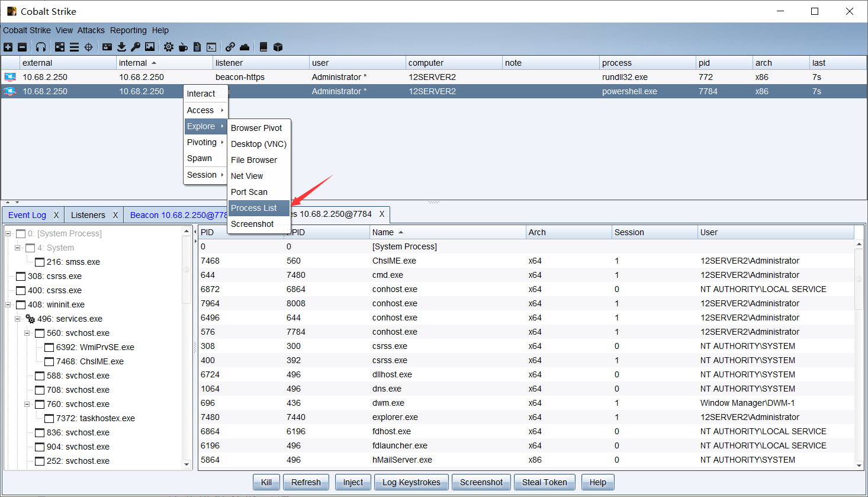Click the coffee cup Java applet icon
This screenshot has width=868, height=497.
183,47
